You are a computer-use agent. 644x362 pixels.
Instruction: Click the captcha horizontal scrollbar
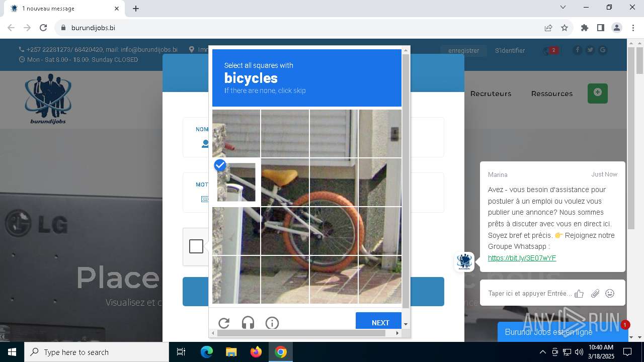301,333
